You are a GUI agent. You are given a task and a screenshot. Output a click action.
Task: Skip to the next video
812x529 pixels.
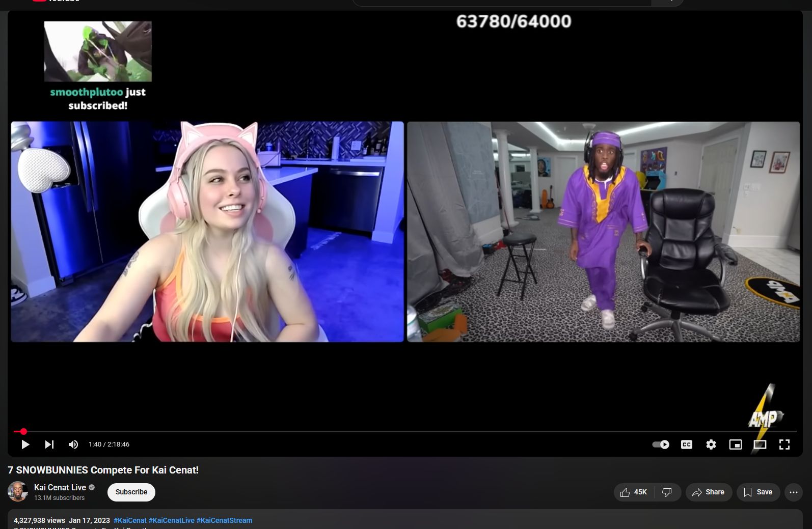[x=49, y=444]
